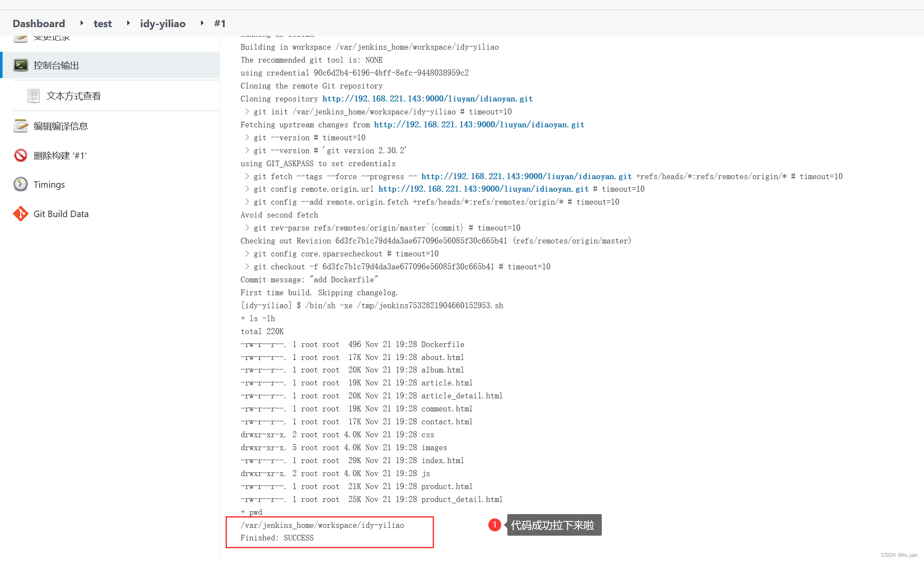
Task: Open the URL in git config remote.origin.url line
Action: point(484,189)
